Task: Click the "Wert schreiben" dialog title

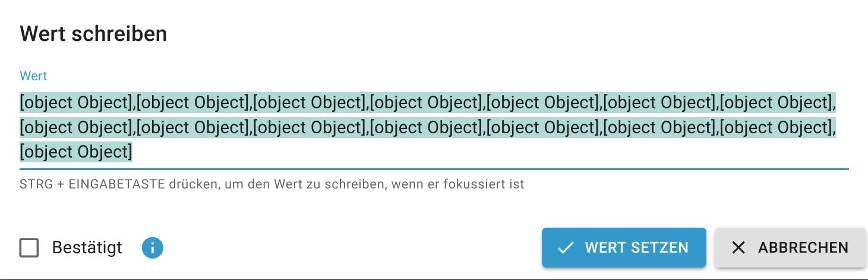Action: tap(93, 34)
